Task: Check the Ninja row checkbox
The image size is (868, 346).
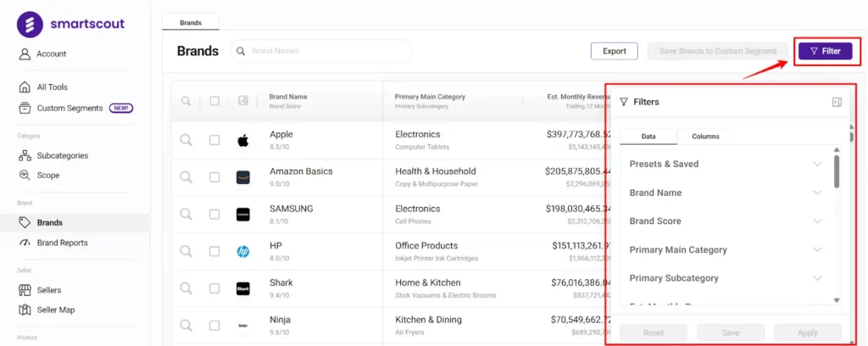Action: point(214,326)
